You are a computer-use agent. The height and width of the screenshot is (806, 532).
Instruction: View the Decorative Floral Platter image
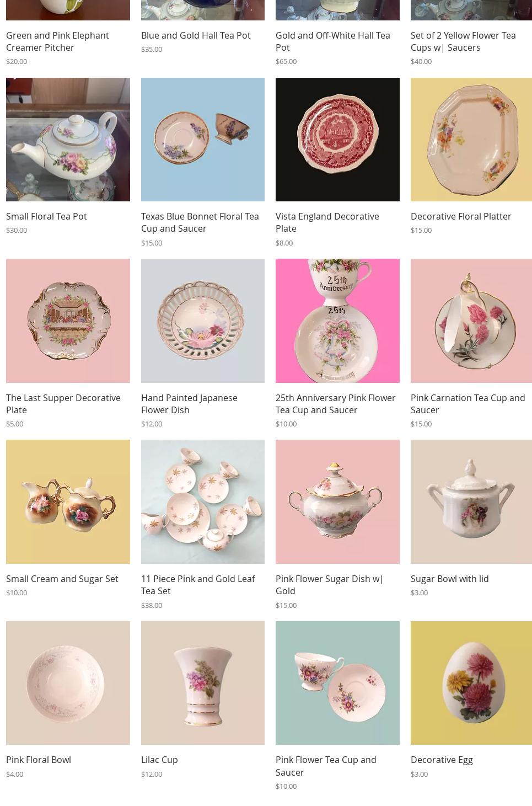click(x=471, y=140)
